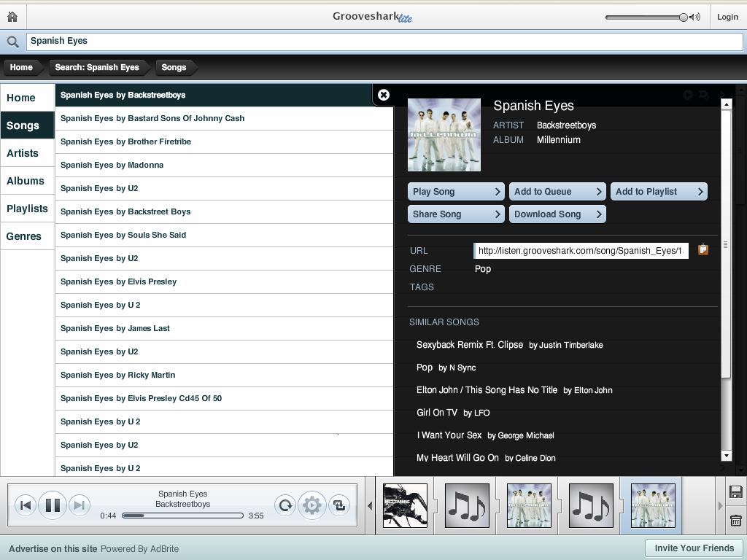This screenshot has height=560, width=747.
Task: Click the song URL text field
Action: pos(581,251)
